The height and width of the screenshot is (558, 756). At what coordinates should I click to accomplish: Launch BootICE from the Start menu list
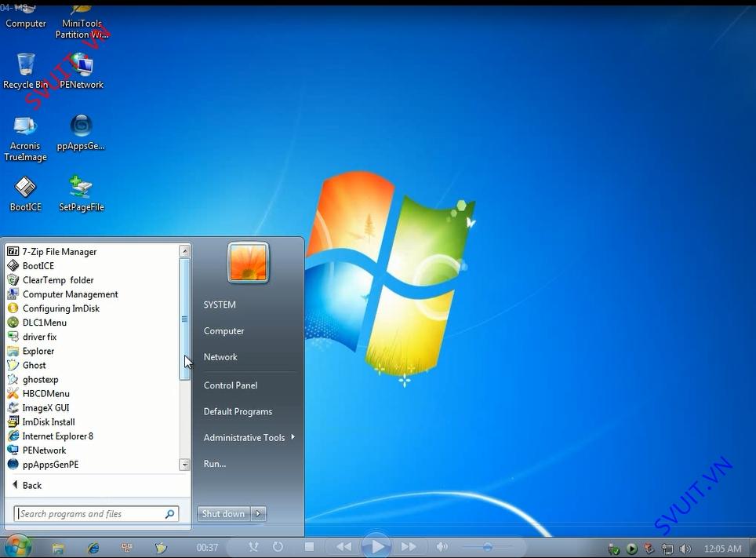pyautogui.click(x=31, y=265)
